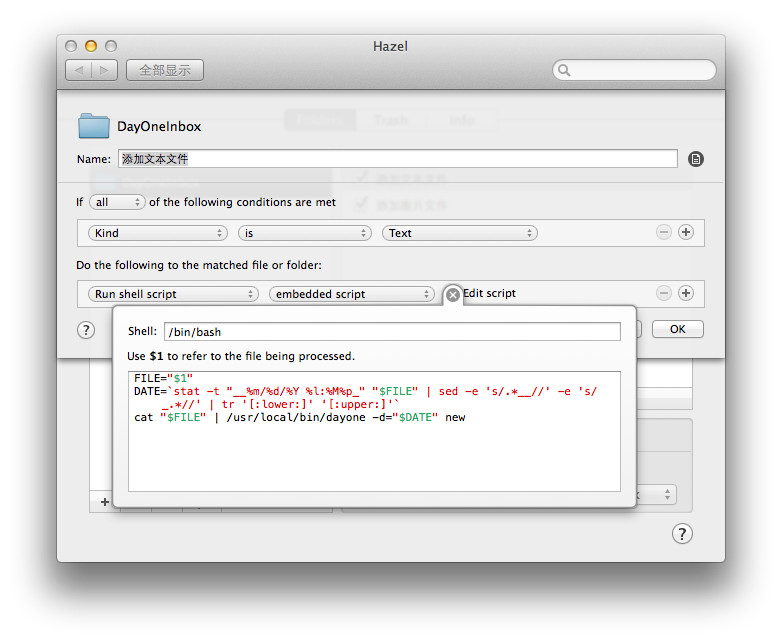
Task: Click the notes icon beside rule name
Action: coord(696,159)
